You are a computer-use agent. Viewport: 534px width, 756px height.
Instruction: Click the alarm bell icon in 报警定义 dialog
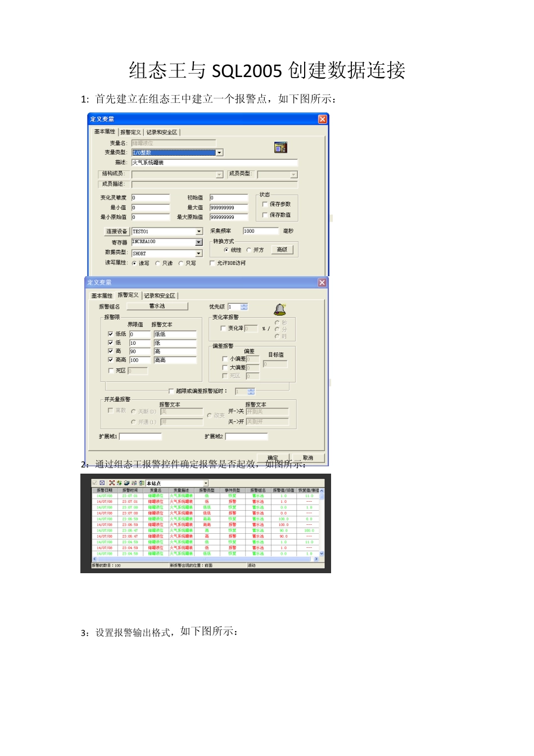280,309
